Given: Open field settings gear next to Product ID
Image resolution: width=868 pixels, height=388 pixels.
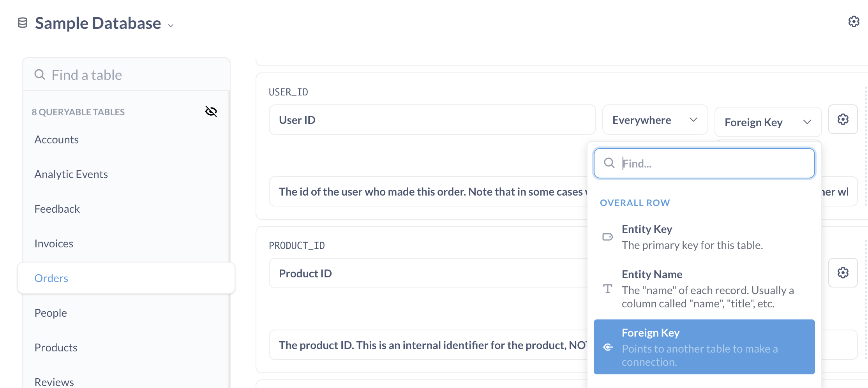Looking at the screenshot, I should pos(843,273).
